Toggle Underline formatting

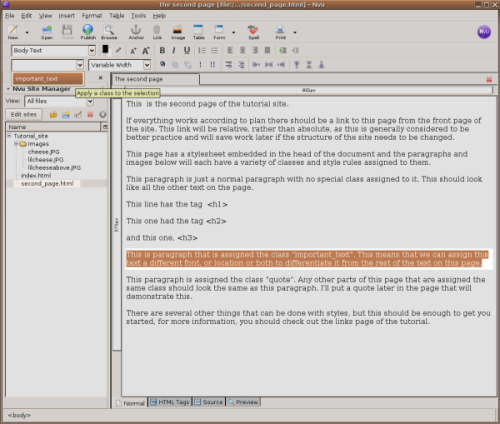point(187,50)
